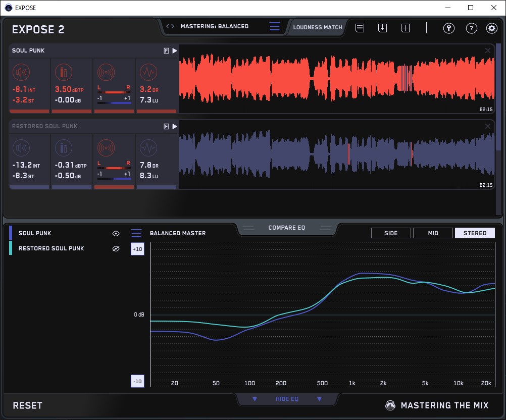Click the Reset button
Screen dimensions: 506x420
click(x=28, y=405)
